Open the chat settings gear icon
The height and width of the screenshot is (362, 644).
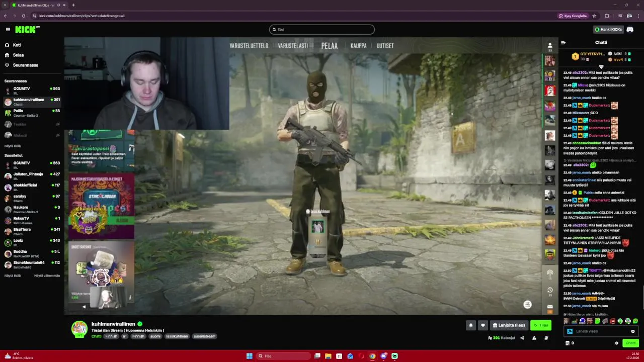pos(617,343)
